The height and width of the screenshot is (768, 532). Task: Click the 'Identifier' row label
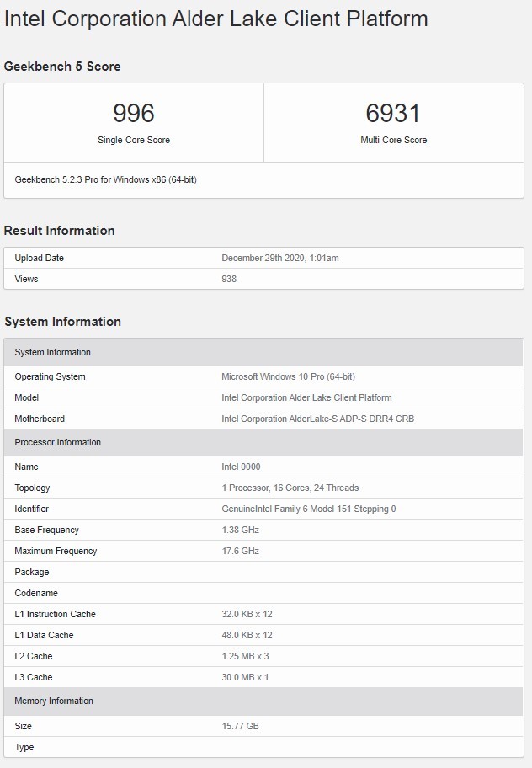(x=31, y=509)
